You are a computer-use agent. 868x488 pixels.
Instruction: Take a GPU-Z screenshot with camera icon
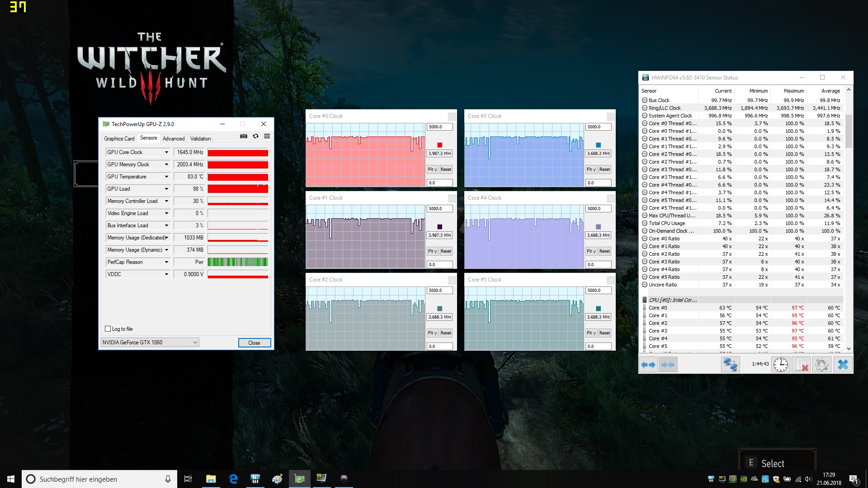[244, 136]
